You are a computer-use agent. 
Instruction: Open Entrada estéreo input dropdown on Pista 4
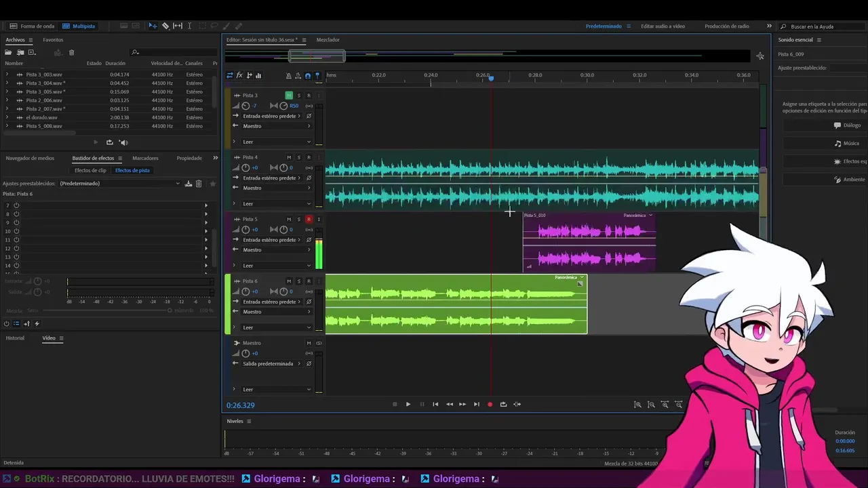[x=271, y=178]
